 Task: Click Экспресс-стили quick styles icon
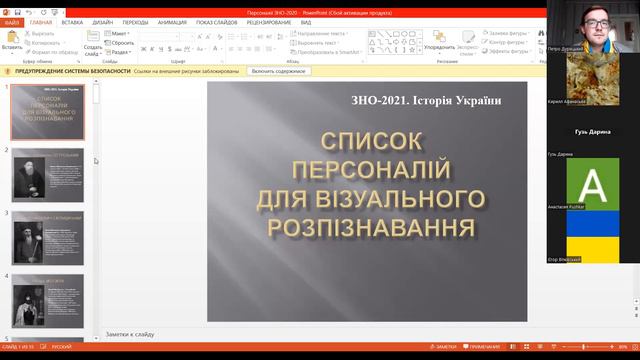[468, 37]
